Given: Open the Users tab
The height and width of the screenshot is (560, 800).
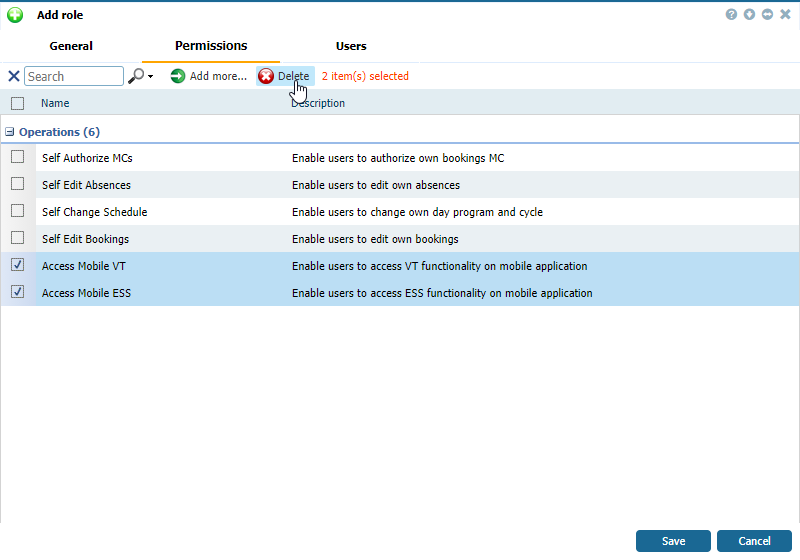Looking at the screenshot, I should [x=351, y=46].
